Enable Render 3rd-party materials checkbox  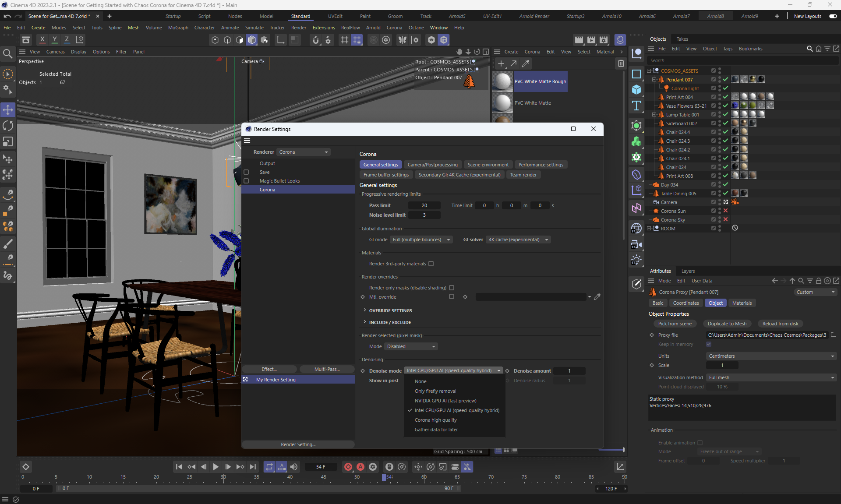431,264
